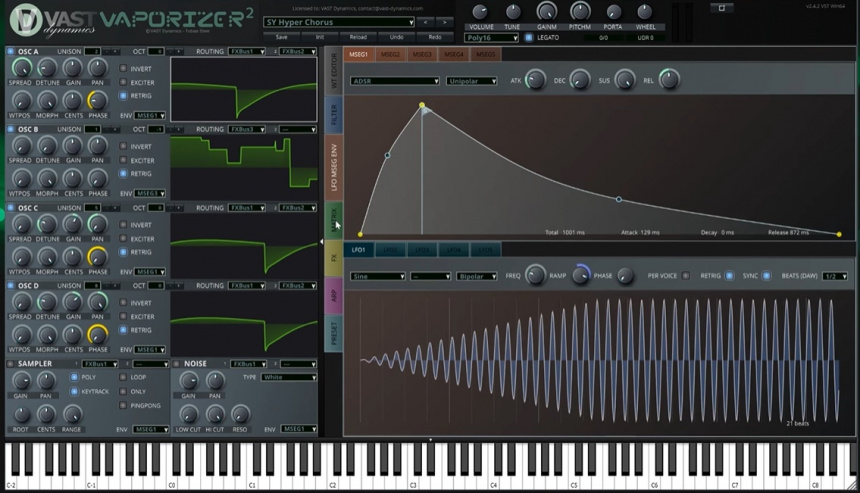This screenshot has height=493, width=860.
Task: Toggle the LFO PER VOICE checkbox
Action: point(686,276)
